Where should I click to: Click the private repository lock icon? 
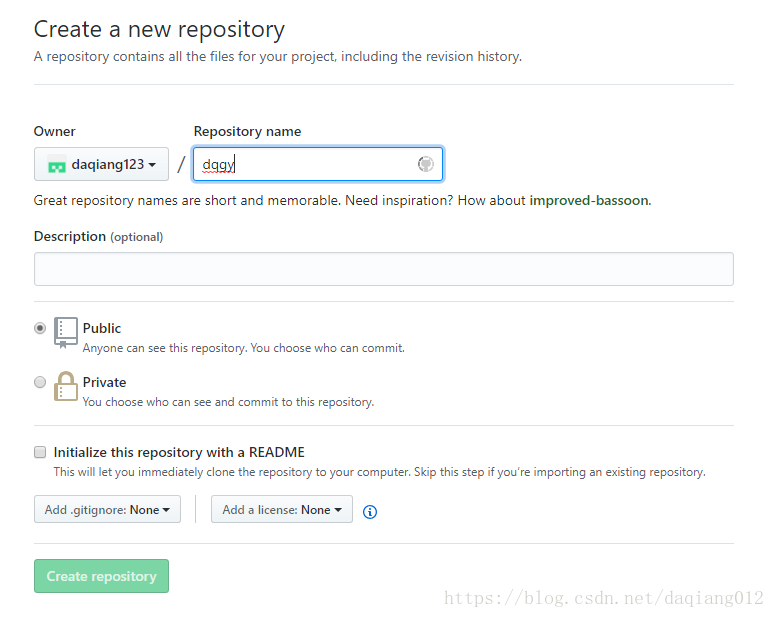pos(65,386)
